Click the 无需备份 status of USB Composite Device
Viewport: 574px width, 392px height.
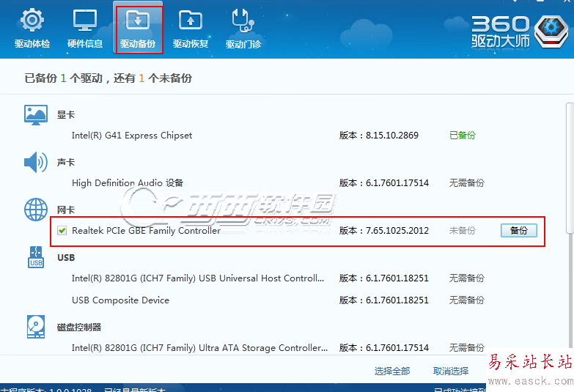[467, 300]
